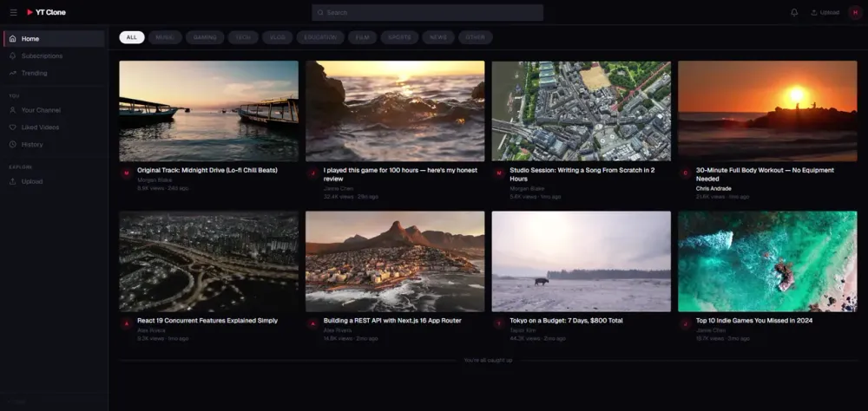This screenshot has height=411, width=868.
Task: Select the FILM category chip
Action: [363, 37]
